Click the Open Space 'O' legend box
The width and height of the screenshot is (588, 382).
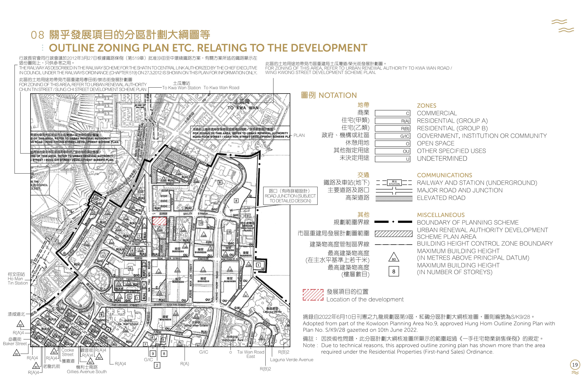[392, 144]
